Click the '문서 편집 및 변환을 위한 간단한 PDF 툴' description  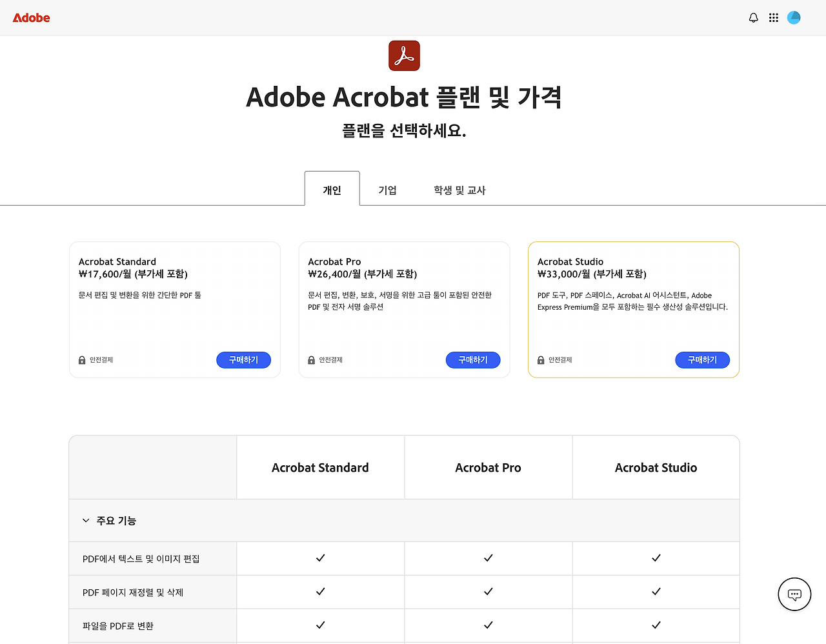pyautogui.click(x=140, y=295)
